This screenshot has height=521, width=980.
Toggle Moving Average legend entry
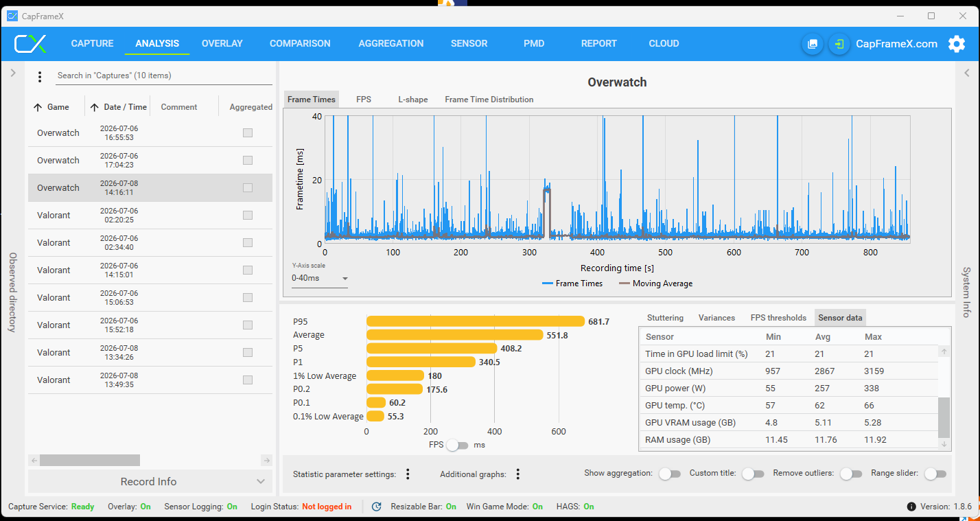click(x=656, y=283)
